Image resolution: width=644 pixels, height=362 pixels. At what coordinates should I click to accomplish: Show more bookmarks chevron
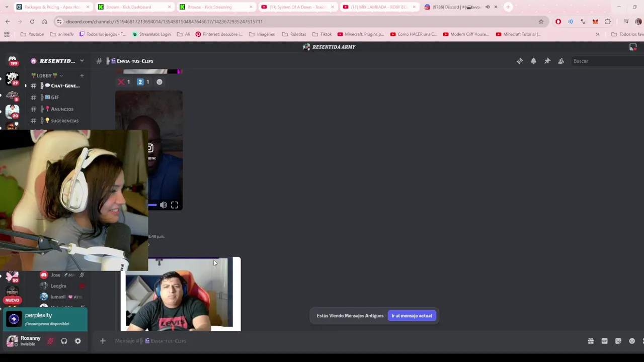pyautogui.click(x=597, y=34)
